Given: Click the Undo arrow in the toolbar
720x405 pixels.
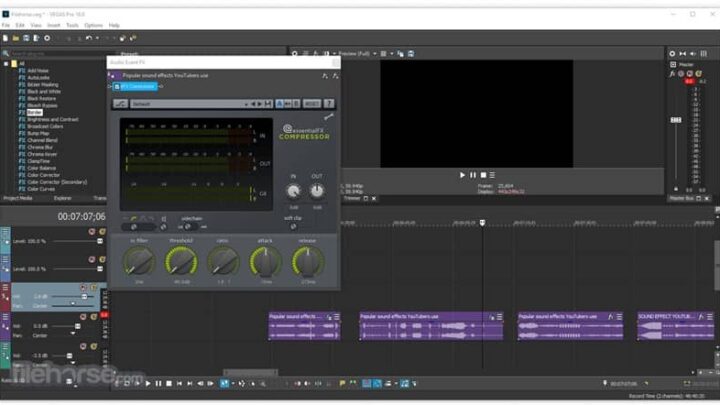Looking at the screenshot, I should click(x=89, y=39).
